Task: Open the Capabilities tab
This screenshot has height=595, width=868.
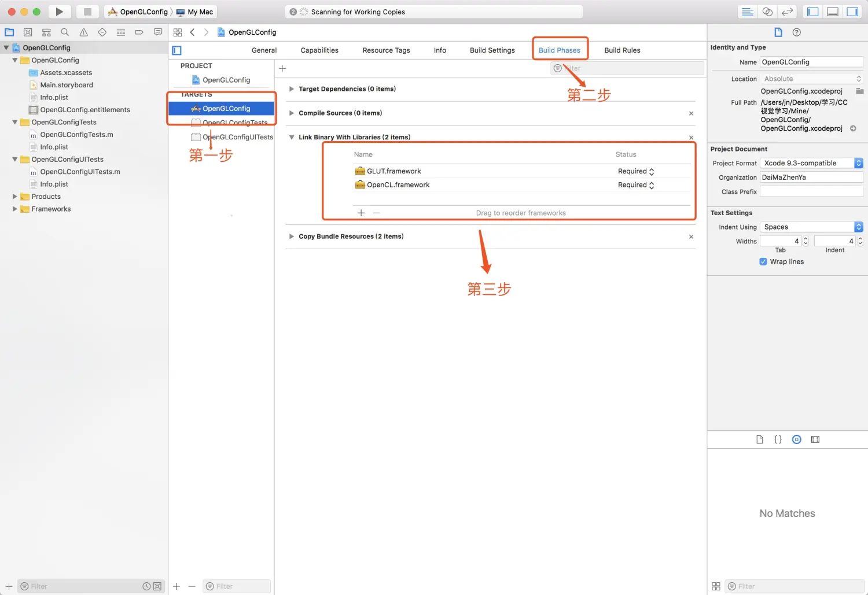Action: click(x=319, y=50)
